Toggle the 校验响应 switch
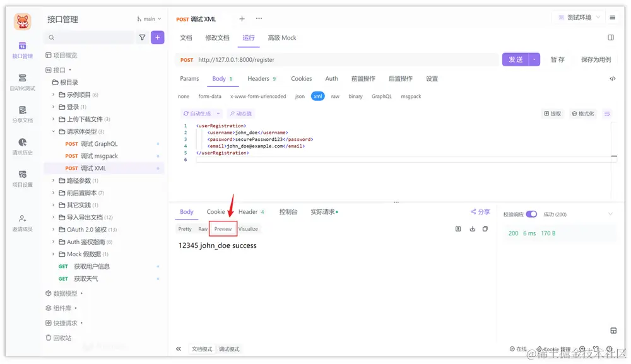Viewport: 631px width, 364px height. [531, 214]
